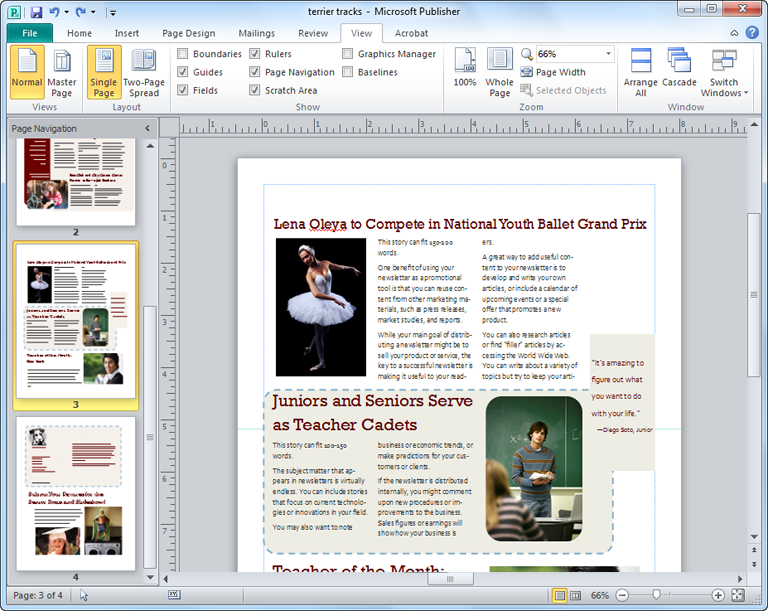
Task: Click the Single Page layout icon
Action: click(103, 71)
